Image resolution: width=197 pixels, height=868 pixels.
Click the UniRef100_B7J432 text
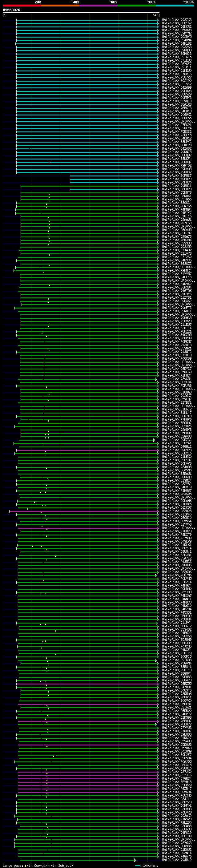[177, 250]
